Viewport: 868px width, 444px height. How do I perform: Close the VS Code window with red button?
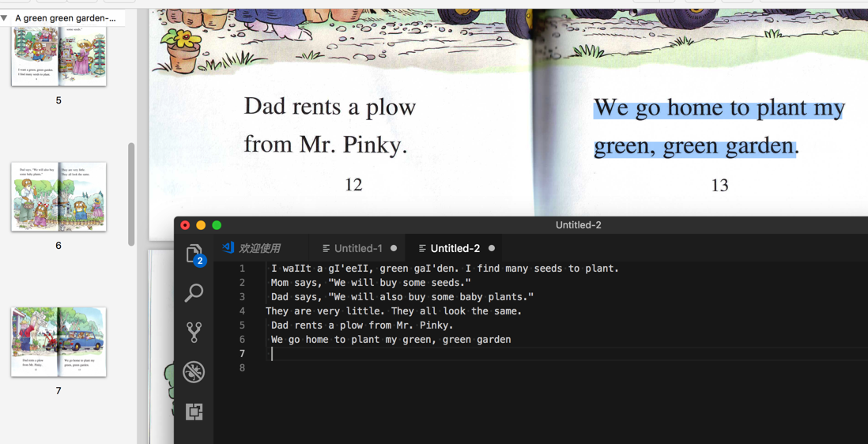click(186, 225)
